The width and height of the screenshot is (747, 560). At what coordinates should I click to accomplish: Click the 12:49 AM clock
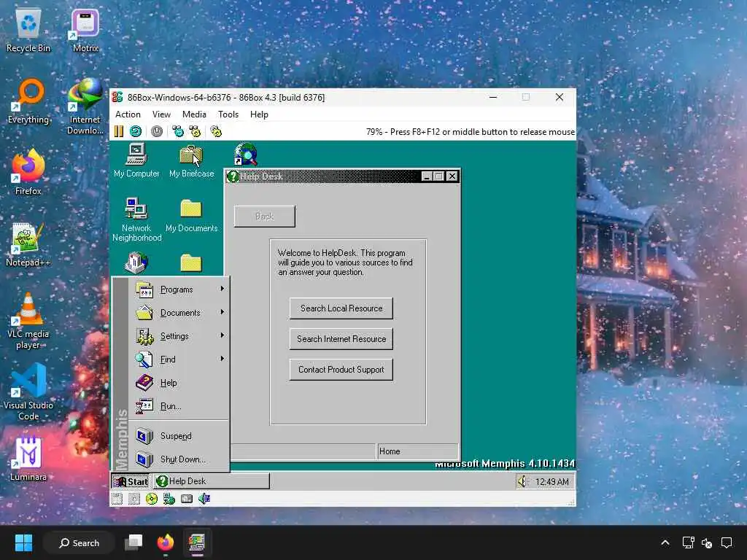[x=551, y=481]
